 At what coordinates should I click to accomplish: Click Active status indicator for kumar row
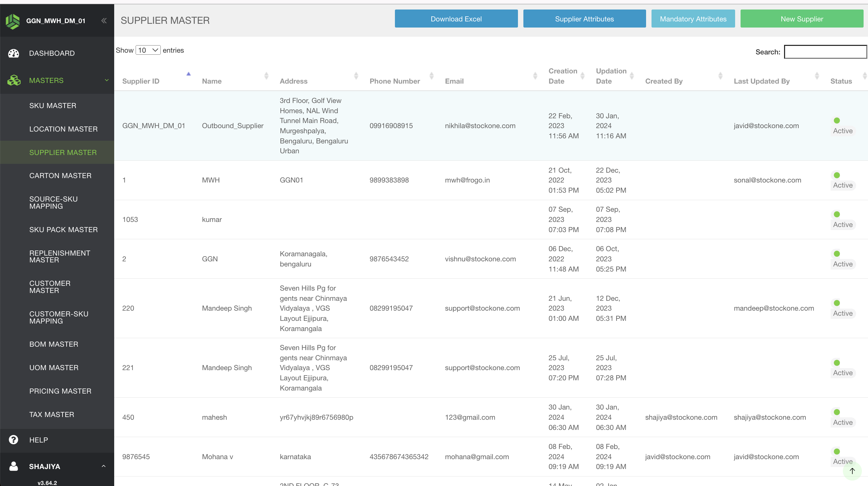coord(837,214)
